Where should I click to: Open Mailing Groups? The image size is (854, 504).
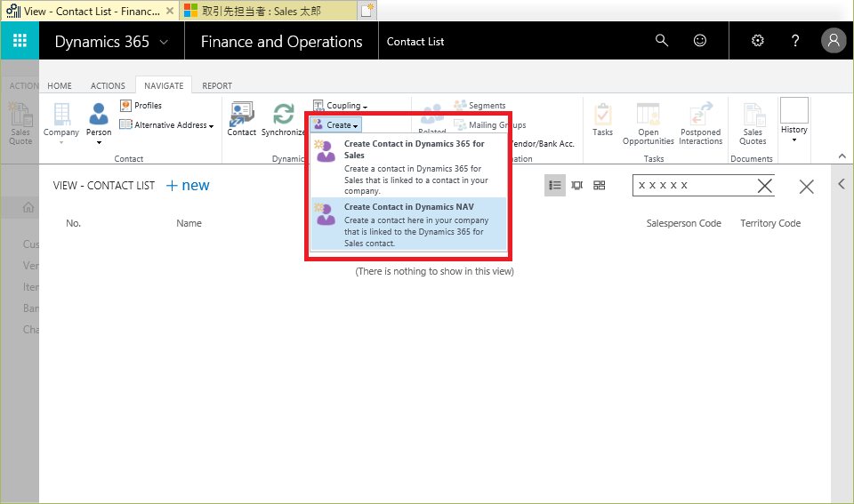tap(489, 124)
